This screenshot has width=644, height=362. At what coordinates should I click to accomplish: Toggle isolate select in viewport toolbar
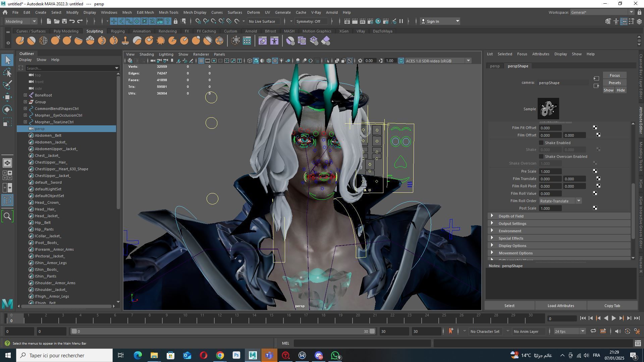coord(327,61)
